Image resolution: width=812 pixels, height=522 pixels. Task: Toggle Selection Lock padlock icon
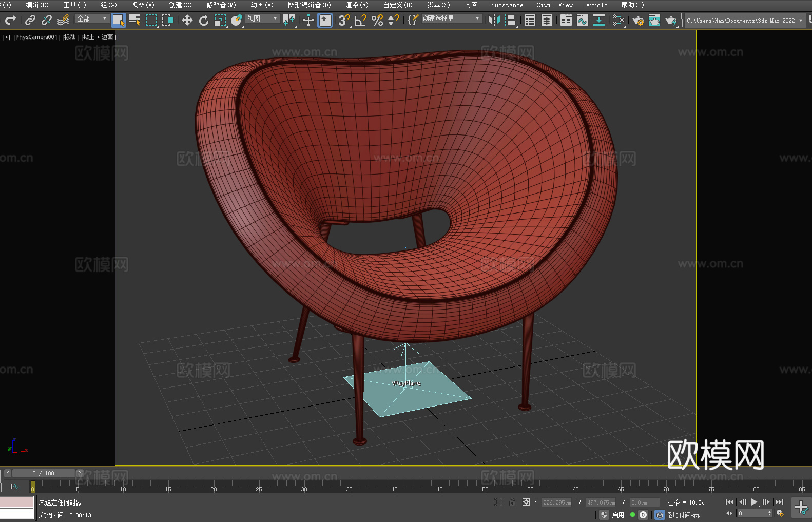pos(512,502)
